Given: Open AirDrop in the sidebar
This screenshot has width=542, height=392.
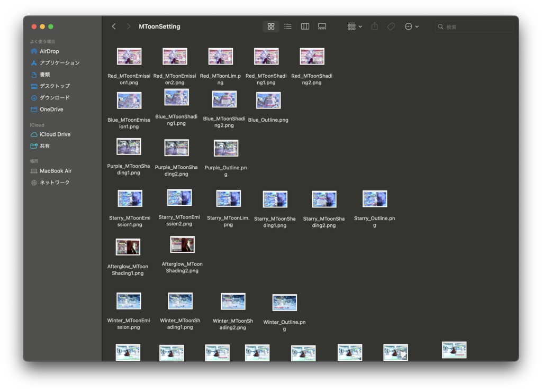Looking at the screenshot, I should coord(49,51).
